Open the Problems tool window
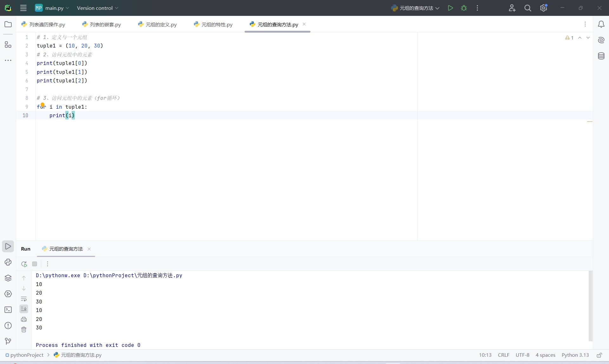Viewport: 609px width, 364px height. coord(8,325)
